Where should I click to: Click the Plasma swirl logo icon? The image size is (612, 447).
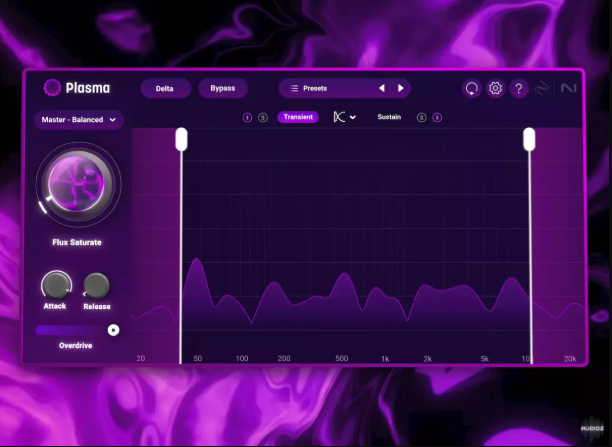(x=52, y=87)
